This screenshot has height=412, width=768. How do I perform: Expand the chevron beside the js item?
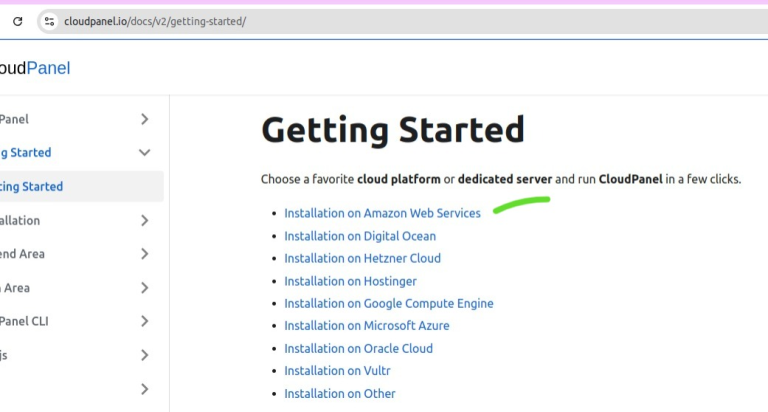(145, 355)
